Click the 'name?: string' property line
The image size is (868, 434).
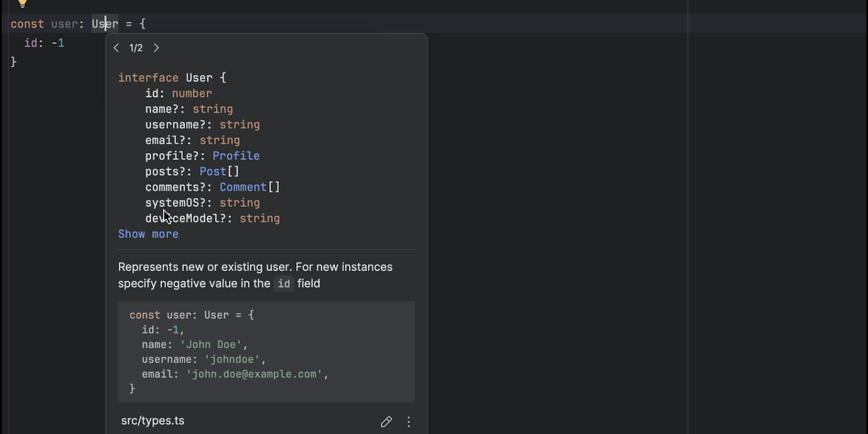point(189,109)
